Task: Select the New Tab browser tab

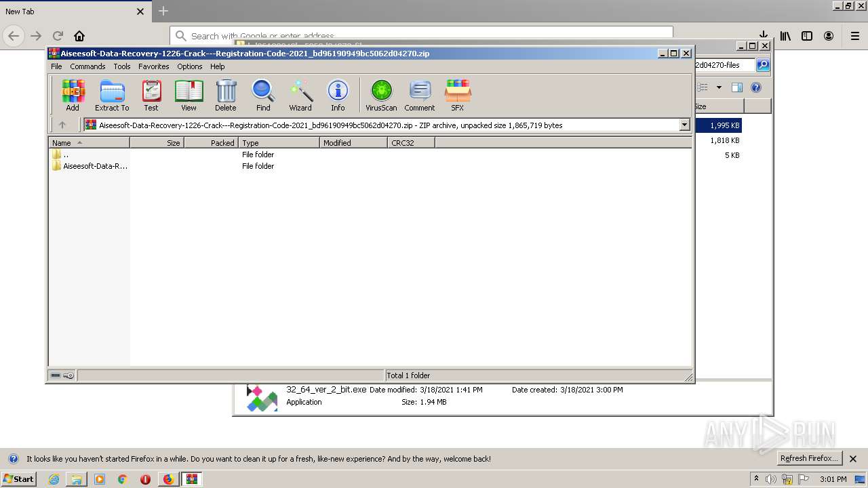Action: click(75, 12)
